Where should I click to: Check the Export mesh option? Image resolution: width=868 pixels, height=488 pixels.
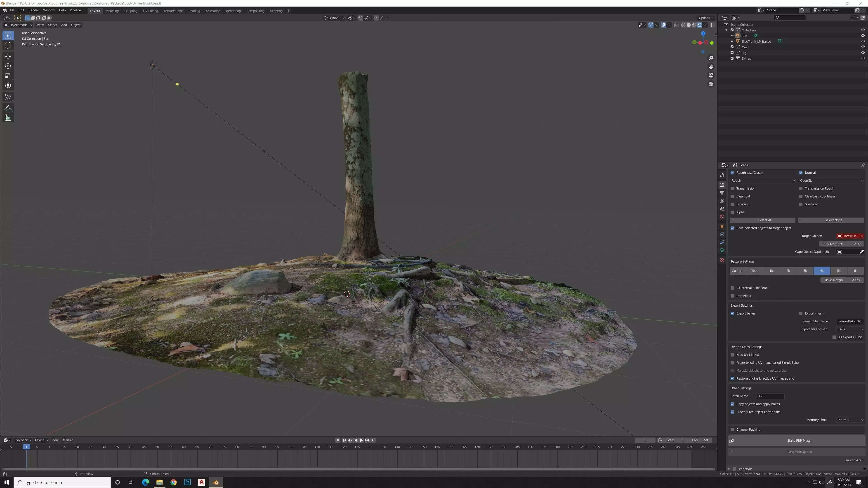(801, 314)
